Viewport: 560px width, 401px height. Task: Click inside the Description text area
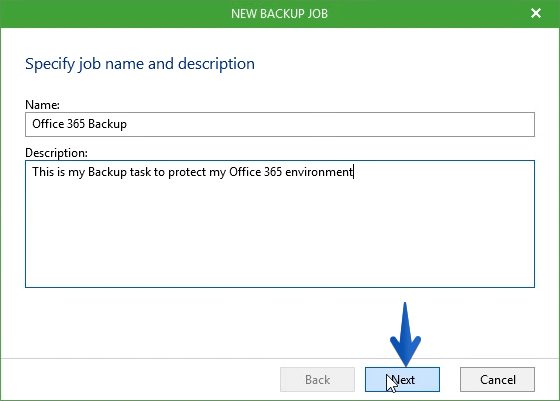(280, 224)
